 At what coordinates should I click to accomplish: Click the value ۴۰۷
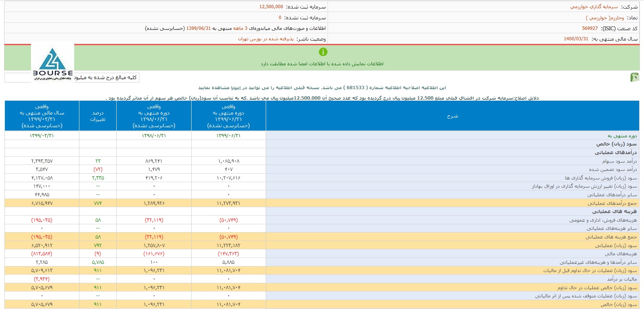pos(228,169)
